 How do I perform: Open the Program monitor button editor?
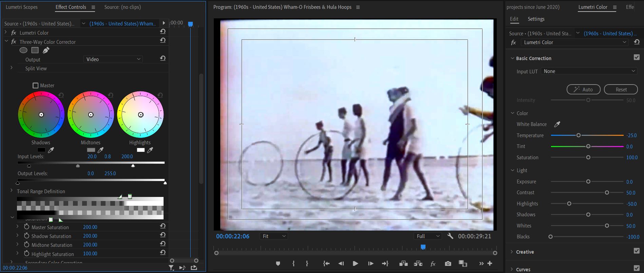click(490, 263)
